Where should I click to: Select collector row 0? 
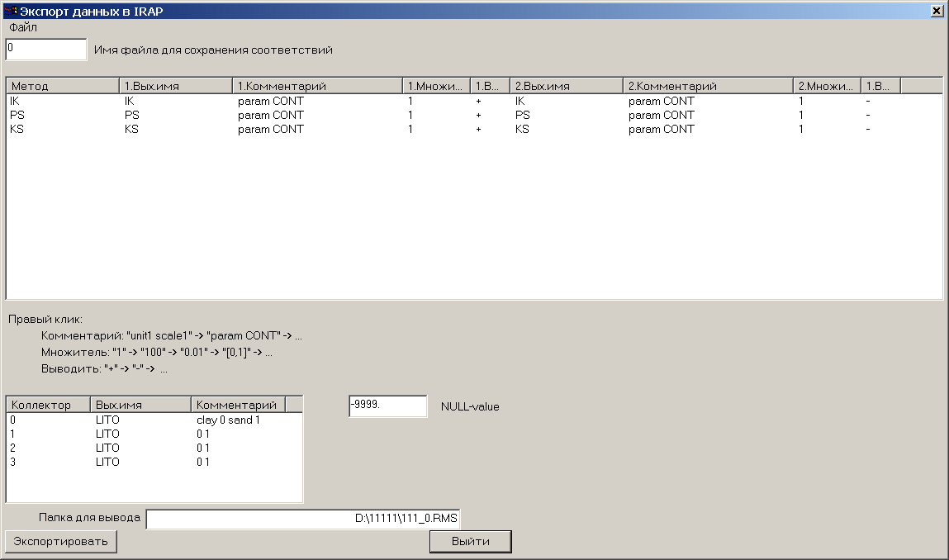point(12,420)
